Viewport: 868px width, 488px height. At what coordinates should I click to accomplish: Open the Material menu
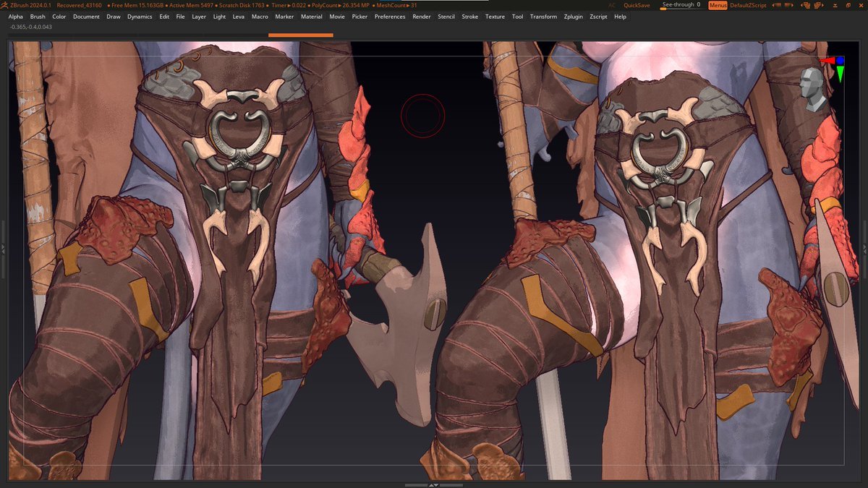pos(311,17)
